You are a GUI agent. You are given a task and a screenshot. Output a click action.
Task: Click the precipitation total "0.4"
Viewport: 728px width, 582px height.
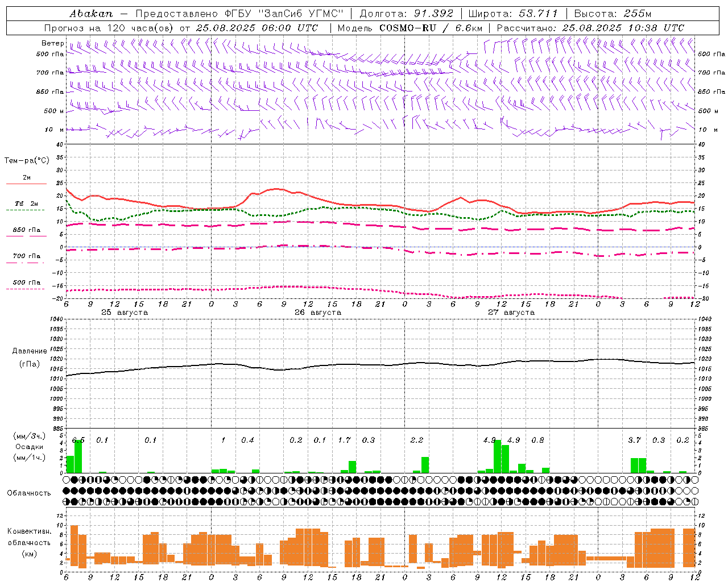[x=247, y=440]
